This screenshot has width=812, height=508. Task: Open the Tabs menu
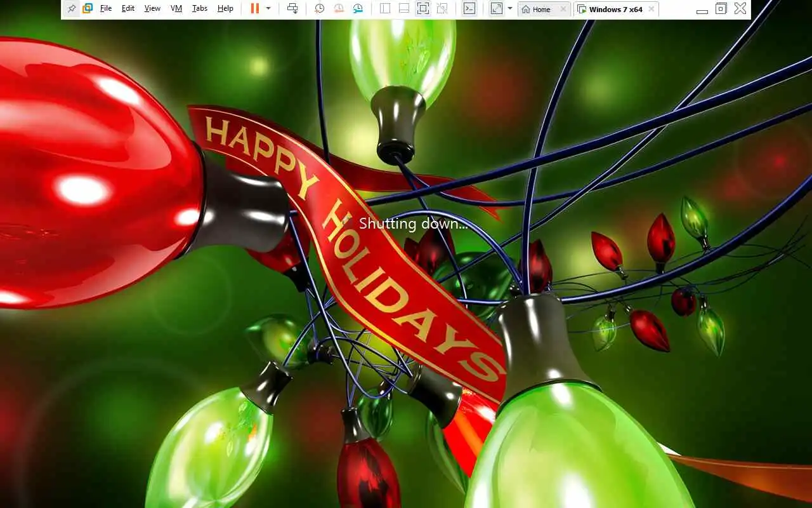click(200, 9)
